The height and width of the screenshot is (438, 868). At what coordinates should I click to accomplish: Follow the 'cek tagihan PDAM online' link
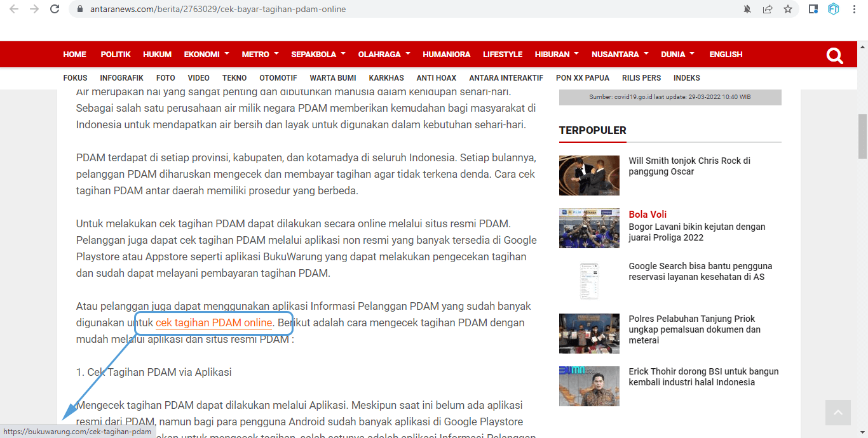click(214, 322)
